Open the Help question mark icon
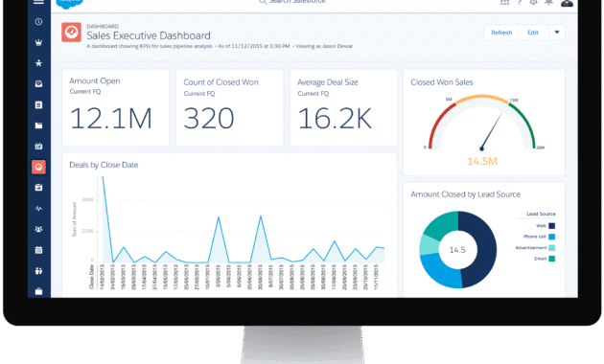Screen dimensions: 604x364 pyautogui.click(x=520, y=2)
